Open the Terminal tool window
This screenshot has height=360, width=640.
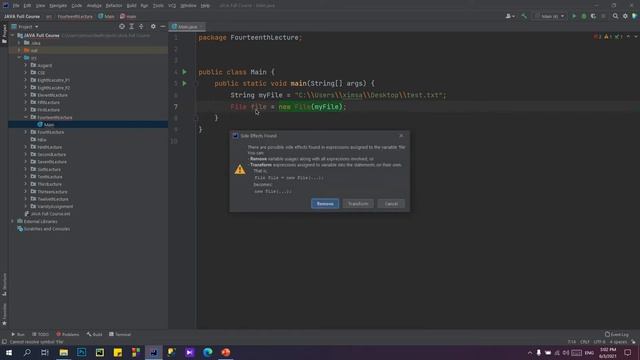(120, 334)
